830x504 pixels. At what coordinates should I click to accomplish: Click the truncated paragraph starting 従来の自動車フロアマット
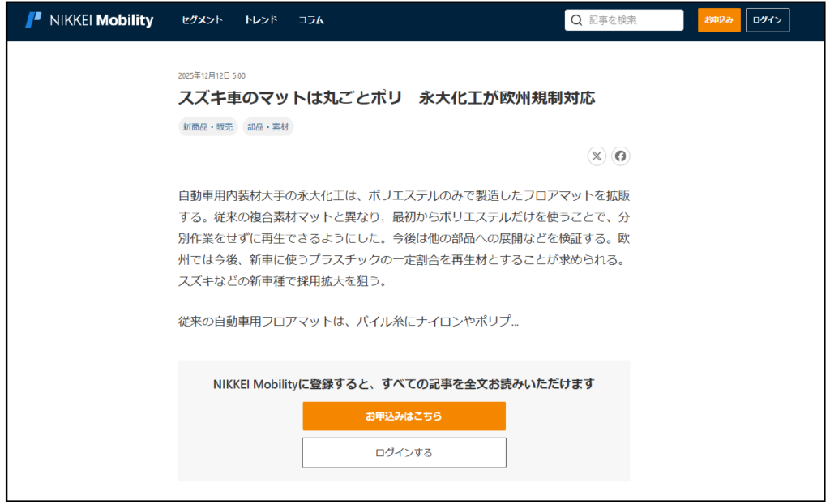tap(349, 321)
